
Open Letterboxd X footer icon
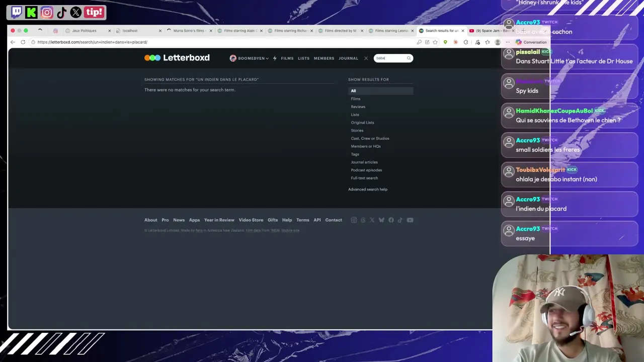pos(372,220)
